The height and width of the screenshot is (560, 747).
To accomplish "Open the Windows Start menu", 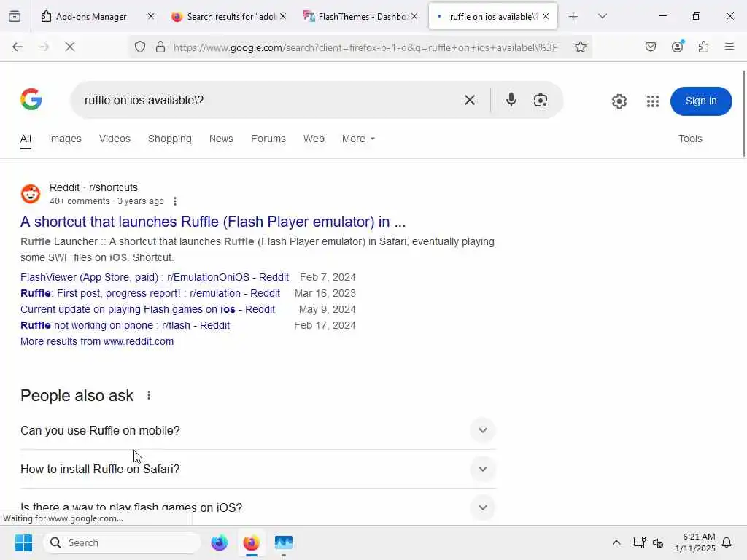I will [x=23, y=542].
